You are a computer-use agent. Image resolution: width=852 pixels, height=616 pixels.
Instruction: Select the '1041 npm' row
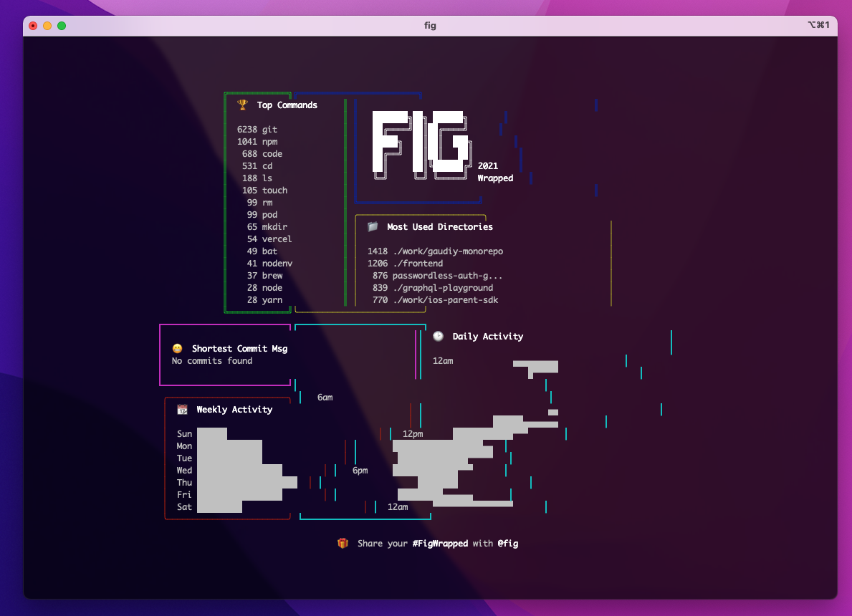coord(257,141)
